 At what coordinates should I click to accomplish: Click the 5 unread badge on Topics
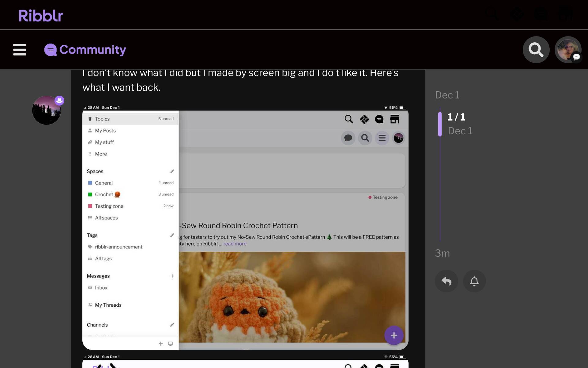[x=166, y=119]
